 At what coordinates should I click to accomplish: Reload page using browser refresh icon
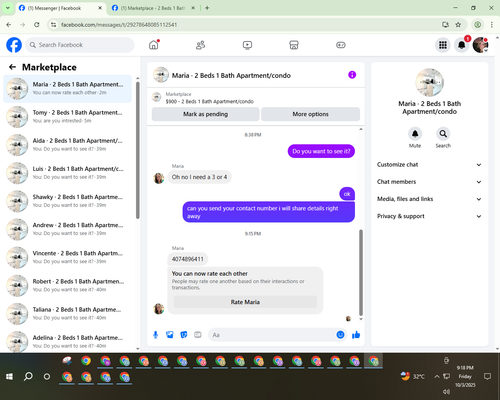click(37, 25)
